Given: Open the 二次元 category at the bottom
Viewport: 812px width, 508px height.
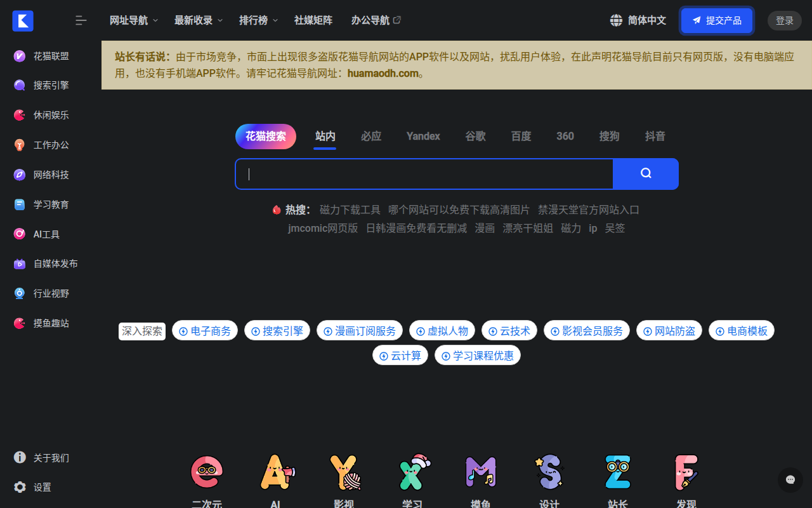Looking at the screenshot, I should [206, 472].
